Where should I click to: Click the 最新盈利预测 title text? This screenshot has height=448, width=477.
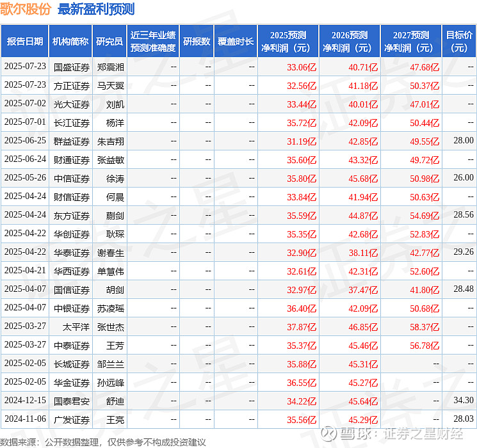point(96,9)
